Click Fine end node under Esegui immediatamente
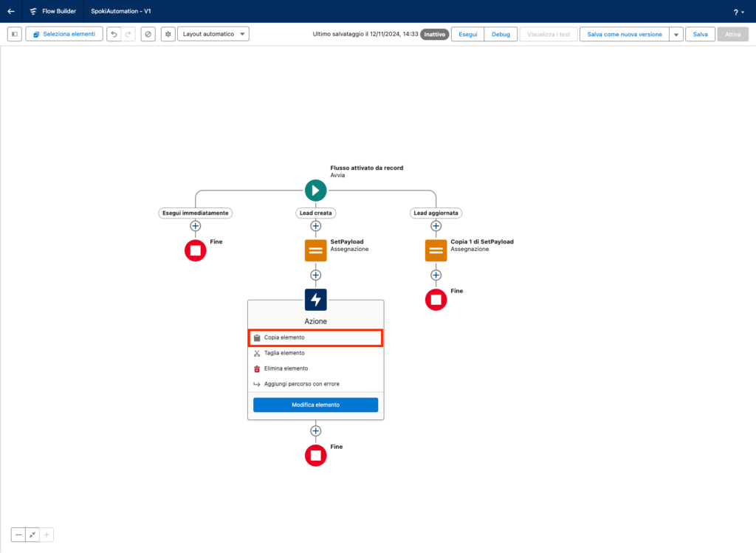This screenshot has height=553, width=756. point(196,250)
